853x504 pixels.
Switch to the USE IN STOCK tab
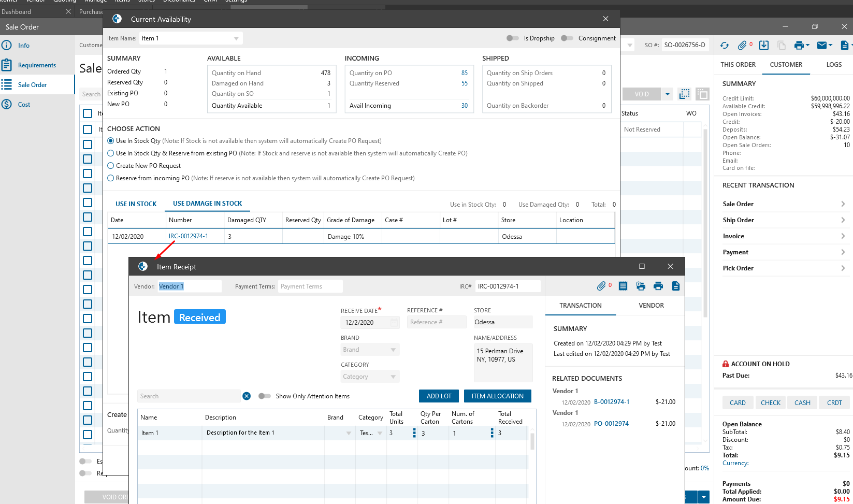(x=136, y=204)
